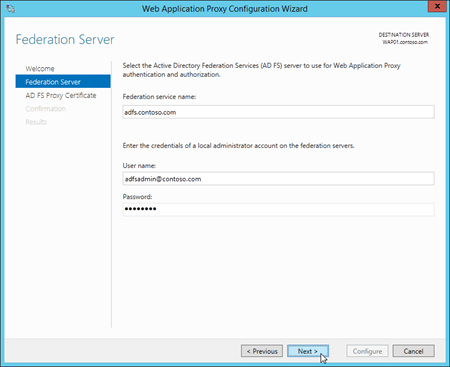Click the 'User name:' label

click(139, 166)
